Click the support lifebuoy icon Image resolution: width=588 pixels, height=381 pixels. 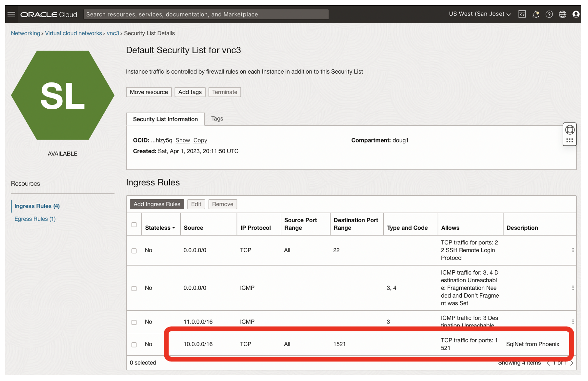(569, 130)
